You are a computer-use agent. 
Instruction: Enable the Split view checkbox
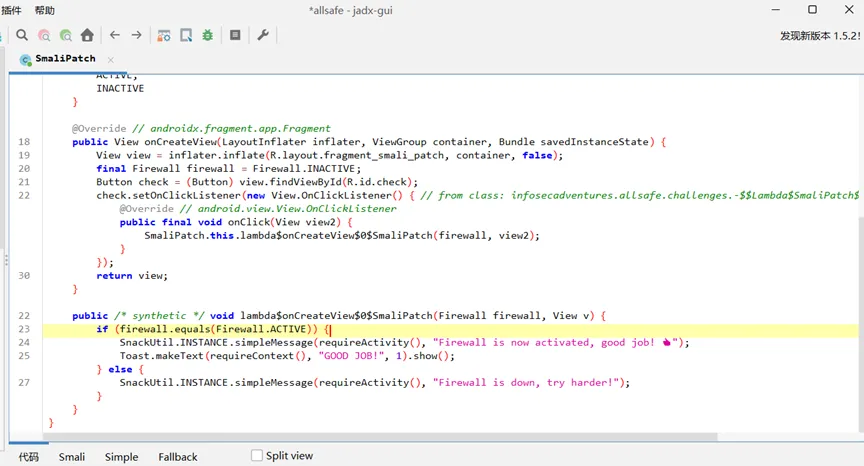pyautogui.click(x=257, y=456)
